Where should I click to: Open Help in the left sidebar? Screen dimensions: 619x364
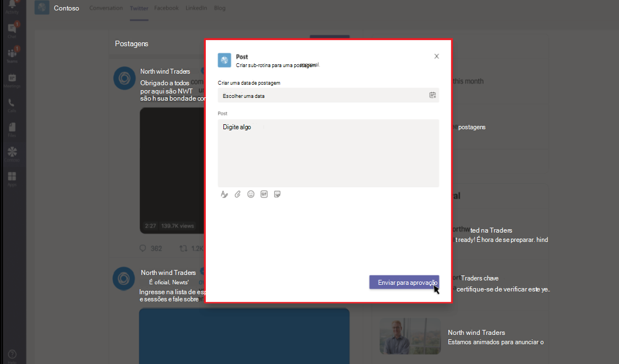pos(12,356)
